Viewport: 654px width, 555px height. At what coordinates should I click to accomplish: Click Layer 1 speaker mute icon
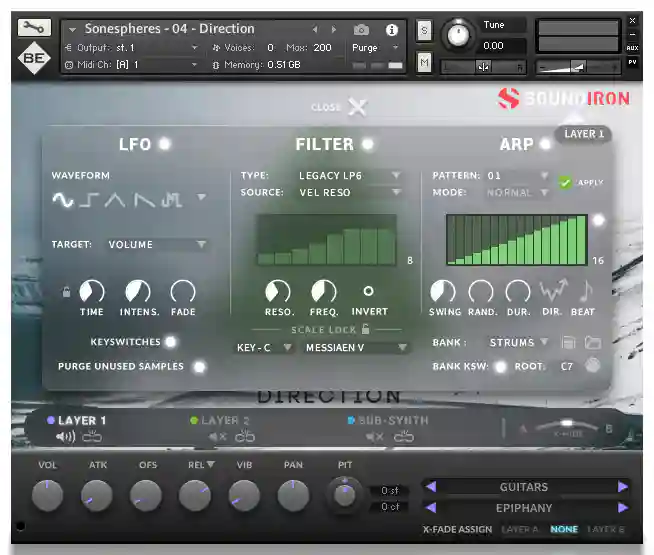point(65,437)
